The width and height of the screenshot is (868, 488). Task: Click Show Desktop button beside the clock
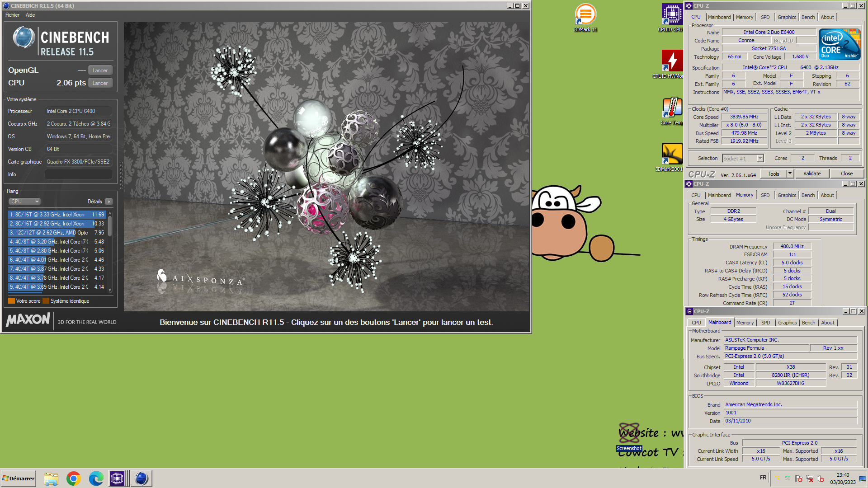863,478
